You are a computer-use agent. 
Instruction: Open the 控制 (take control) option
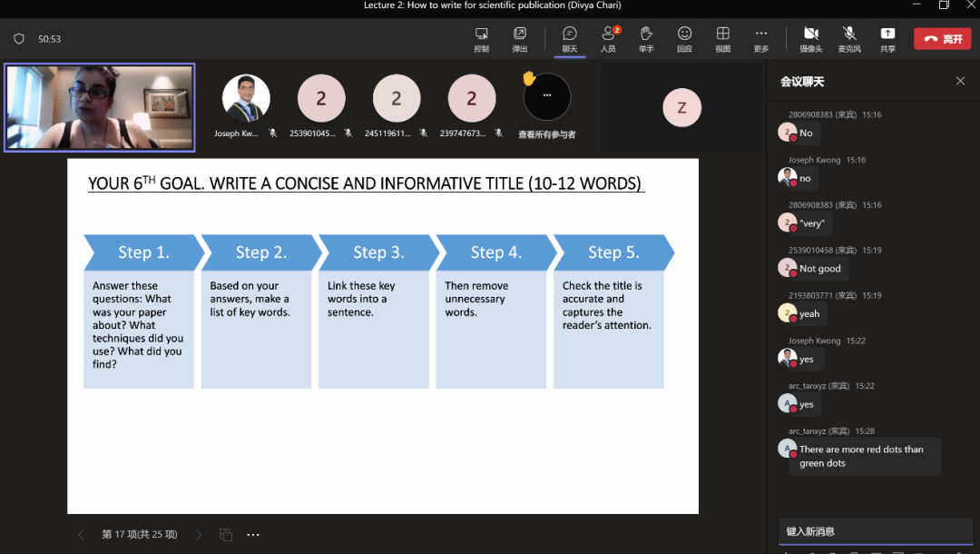click(481, 38)
